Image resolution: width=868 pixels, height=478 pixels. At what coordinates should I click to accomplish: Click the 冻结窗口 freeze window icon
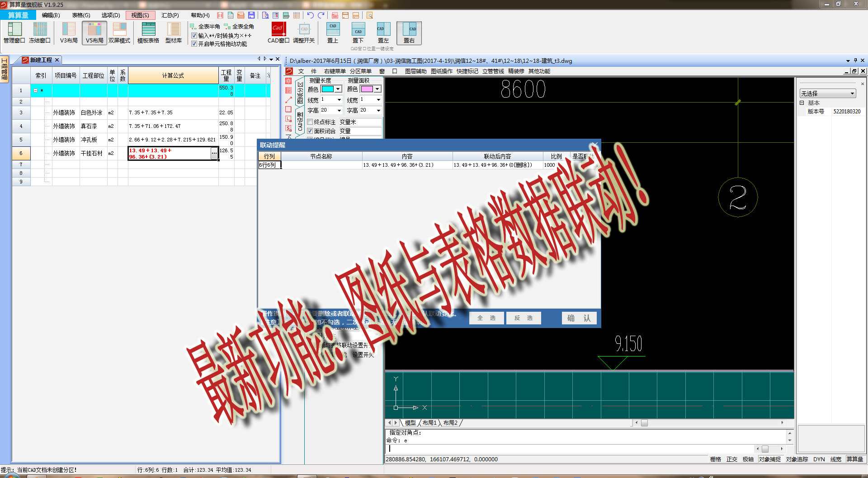(x=40, y=33)
